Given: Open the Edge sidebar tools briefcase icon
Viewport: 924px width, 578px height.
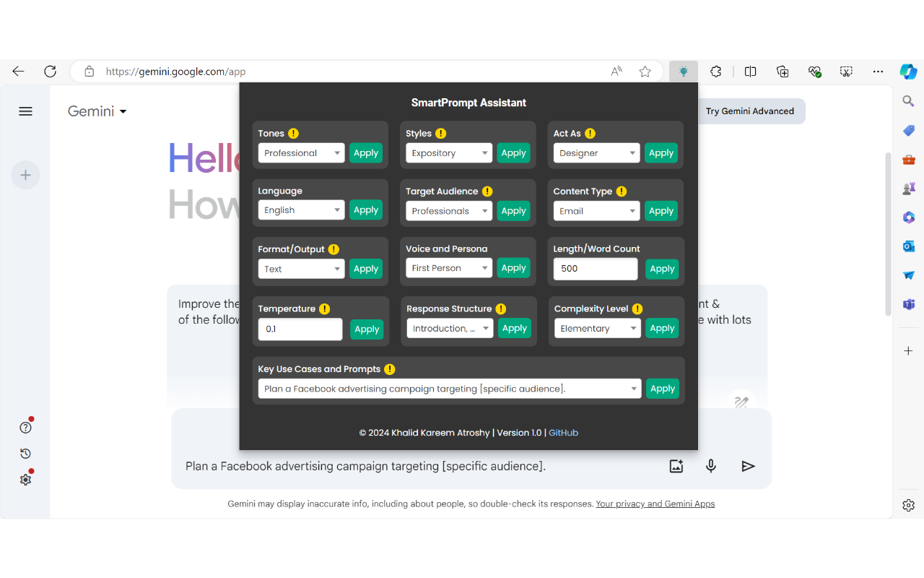Looking at the screenshot, I should (909, 159).
